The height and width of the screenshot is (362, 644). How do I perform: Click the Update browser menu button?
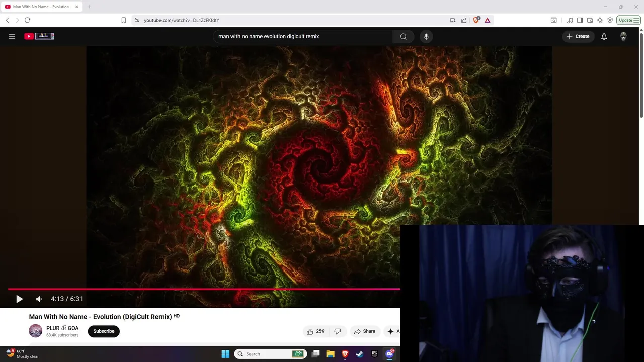[x=629, y=20]
